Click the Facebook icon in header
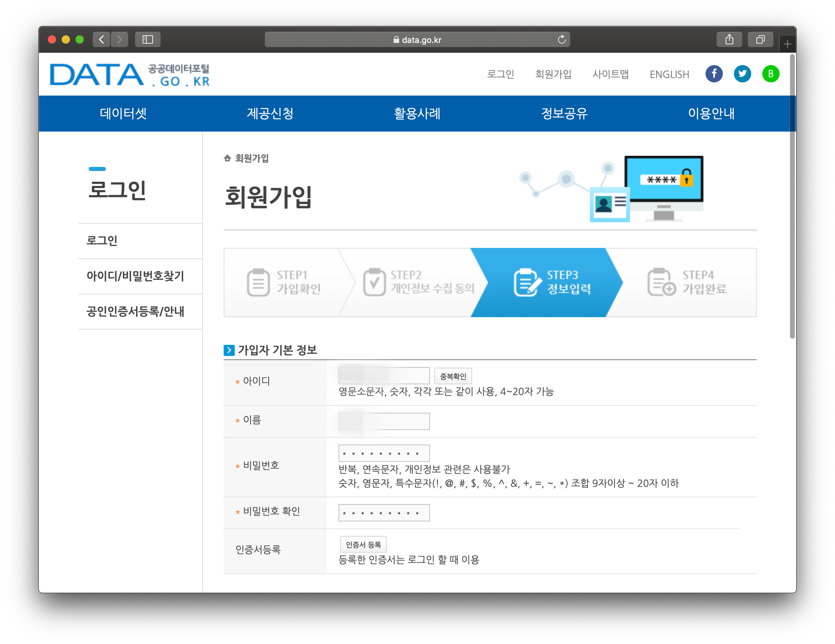This screenshot has width=835, height=644. click(714, 74)
